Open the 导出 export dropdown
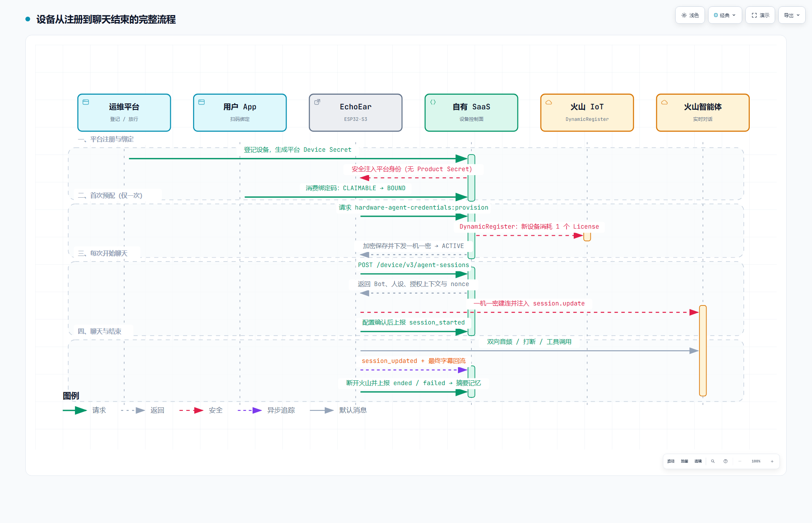812x523 pixels. [792, 15]
